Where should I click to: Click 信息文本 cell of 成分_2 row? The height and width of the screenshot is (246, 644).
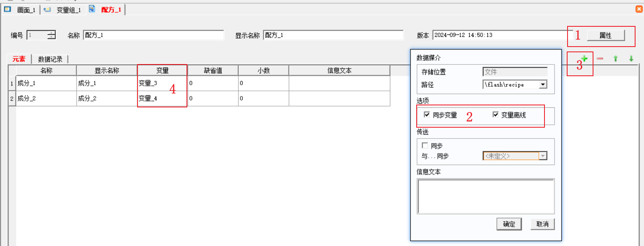pyautogui.click(x=339, y=98)
